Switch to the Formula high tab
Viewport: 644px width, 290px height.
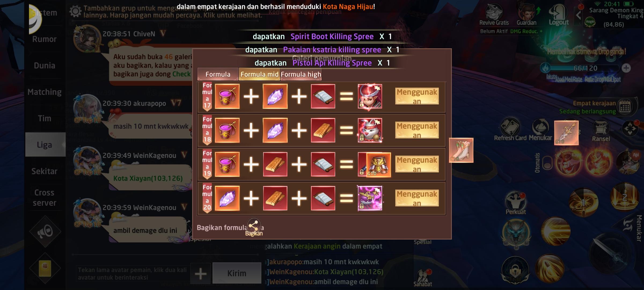click(301, 74)
